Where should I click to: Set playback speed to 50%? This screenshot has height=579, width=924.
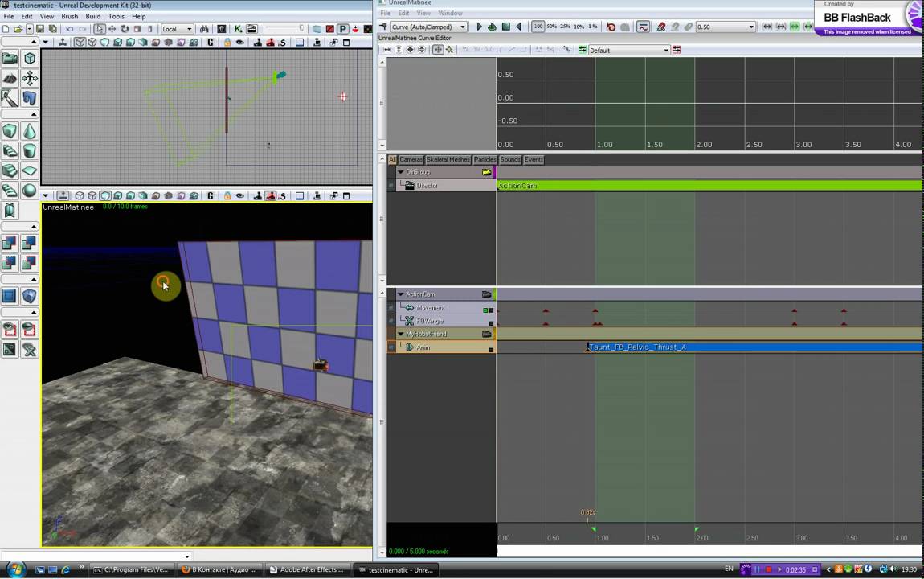(551, 27)
